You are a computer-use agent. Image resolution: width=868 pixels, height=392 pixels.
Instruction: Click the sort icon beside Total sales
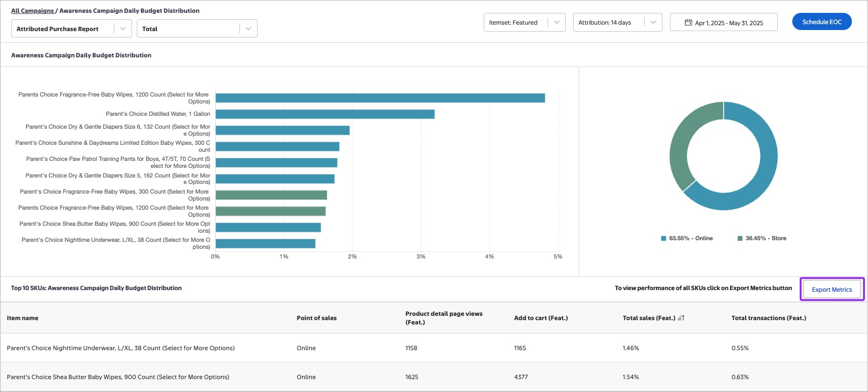tap(681, 318)
